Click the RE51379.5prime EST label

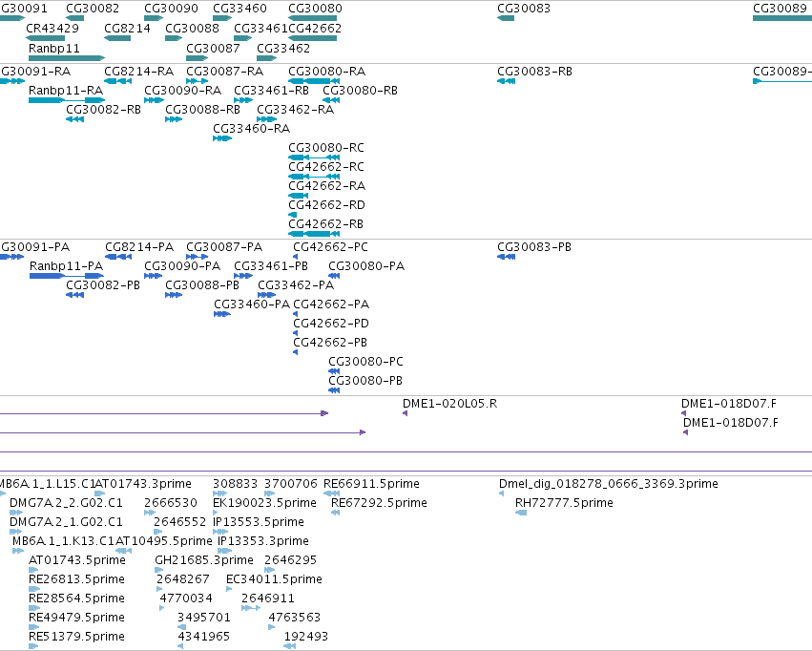(x=76, y=637)
